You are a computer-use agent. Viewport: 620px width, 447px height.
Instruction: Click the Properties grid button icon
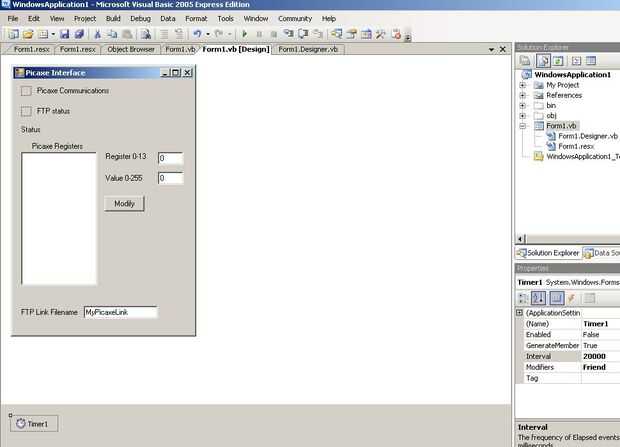(556, 298)
